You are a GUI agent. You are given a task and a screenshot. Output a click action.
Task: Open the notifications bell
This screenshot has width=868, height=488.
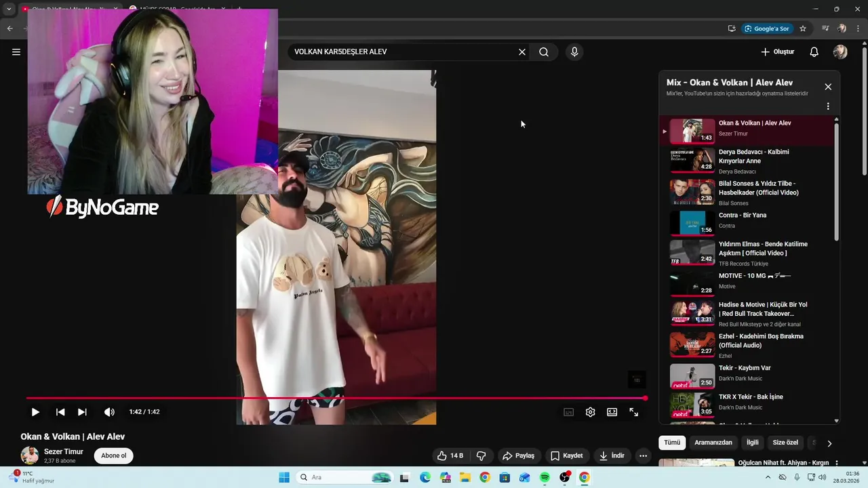point(814,52)
